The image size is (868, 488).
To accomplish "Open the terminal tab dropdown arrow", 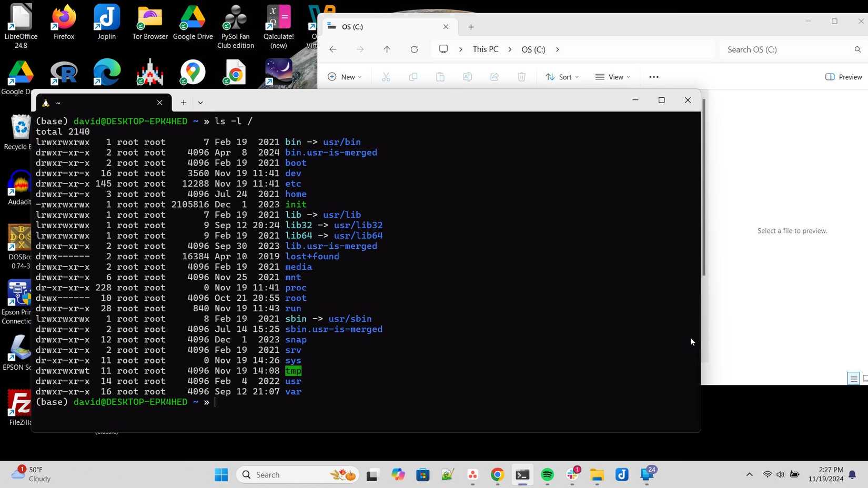I will tap(200, 103).
